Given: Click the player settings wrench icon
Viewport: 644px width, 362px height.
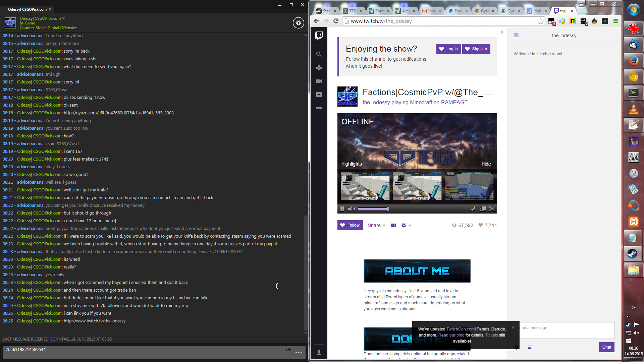Looking at the screenshot, I should [x=473, y=209].
